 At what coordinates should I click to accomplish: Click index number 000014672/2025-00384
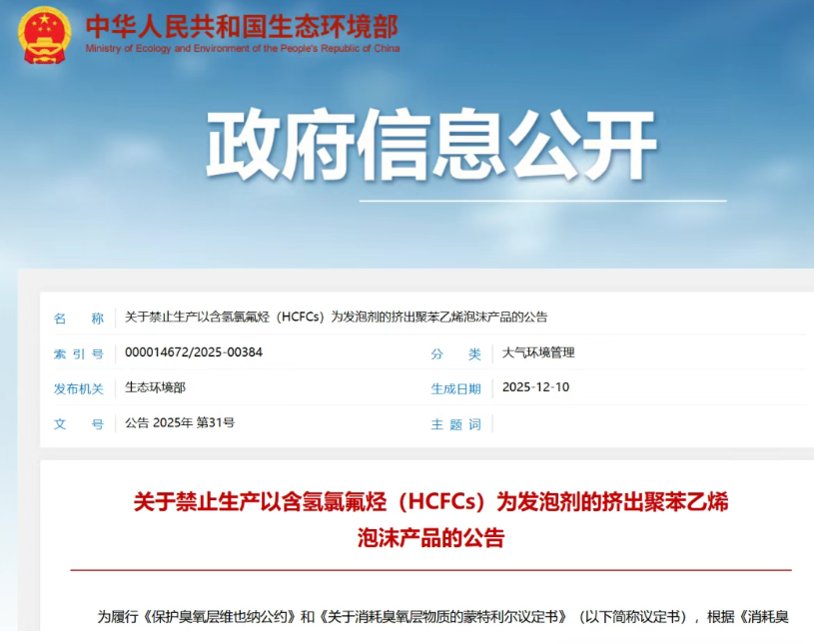pyautogui.click(x=194, y=352)
